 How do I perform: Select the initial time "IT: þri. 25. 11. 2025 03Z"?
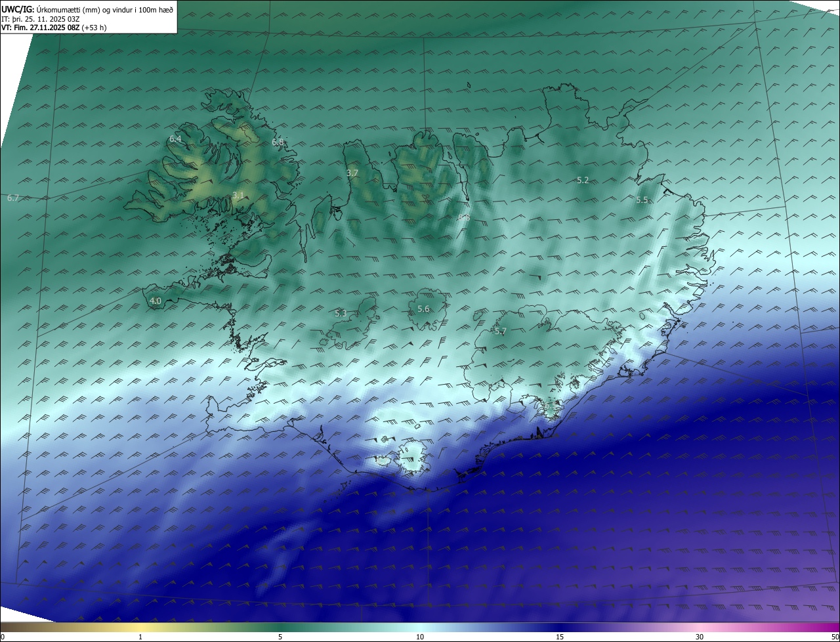(x=41, y=19)
